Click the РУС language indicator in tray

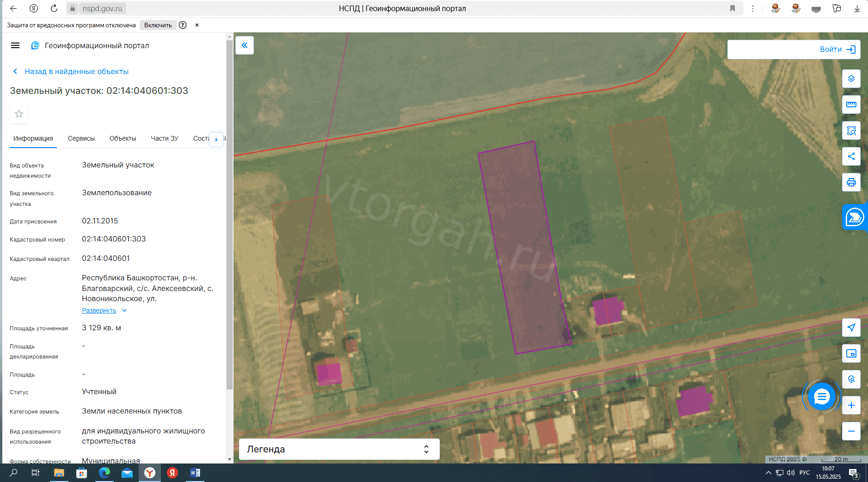click(805, 473)
